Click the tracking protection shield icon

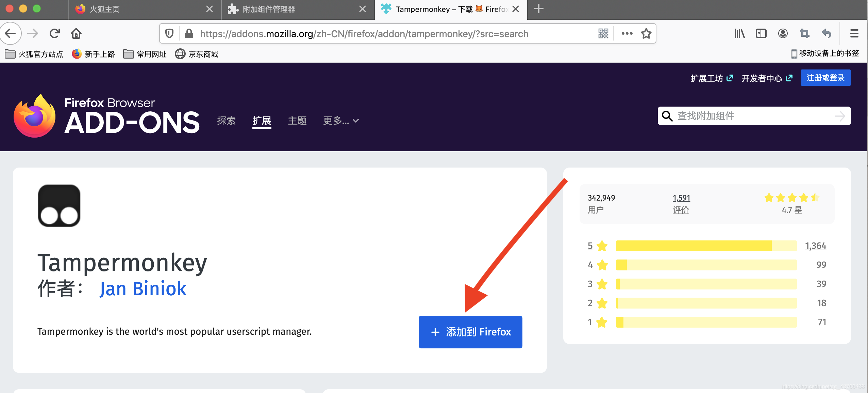tap(169, 33)
